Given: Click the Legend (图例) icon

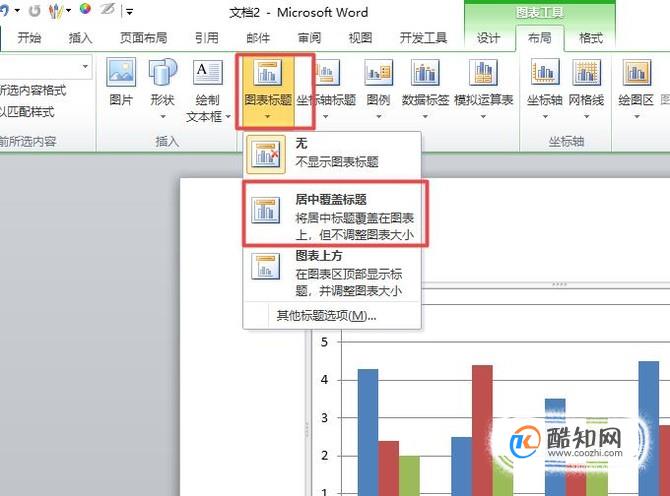Looking at the screenshot, I should pos(379,72).
